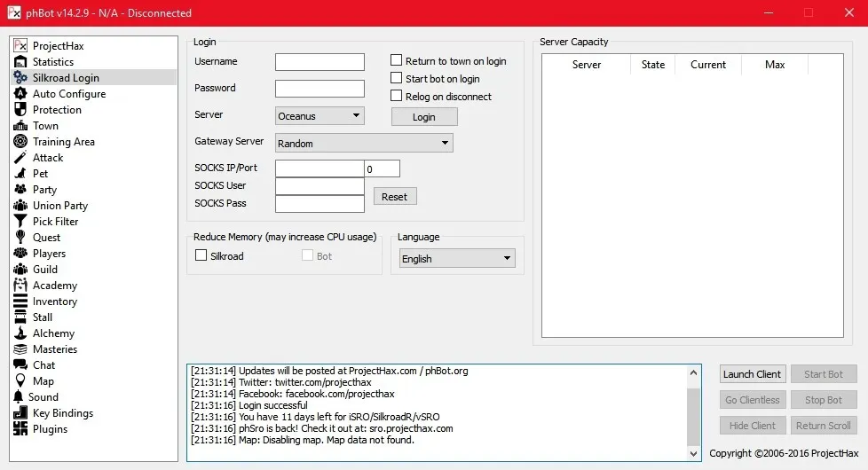This screenshot has height=470, width=868.
Task: Click the Stall icon
Action: click(20, 317)
